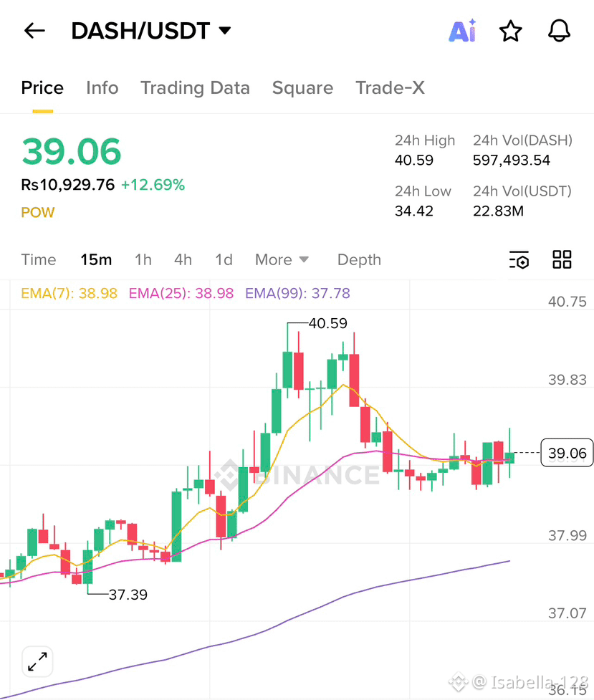594x700 pixels.
Task: Tap the Rs10,929.76 converted price
Action: 68,185
